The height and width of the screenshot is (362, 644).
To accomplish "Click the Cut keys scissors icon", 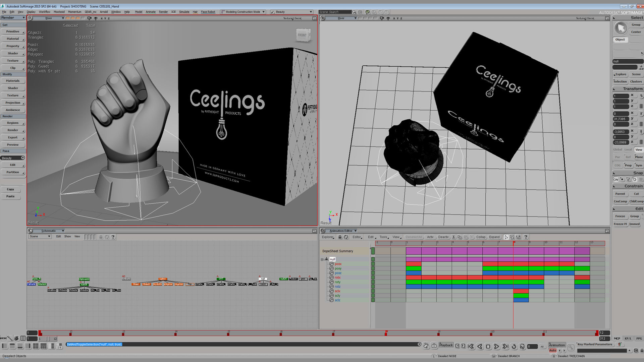I will point(453,237).
